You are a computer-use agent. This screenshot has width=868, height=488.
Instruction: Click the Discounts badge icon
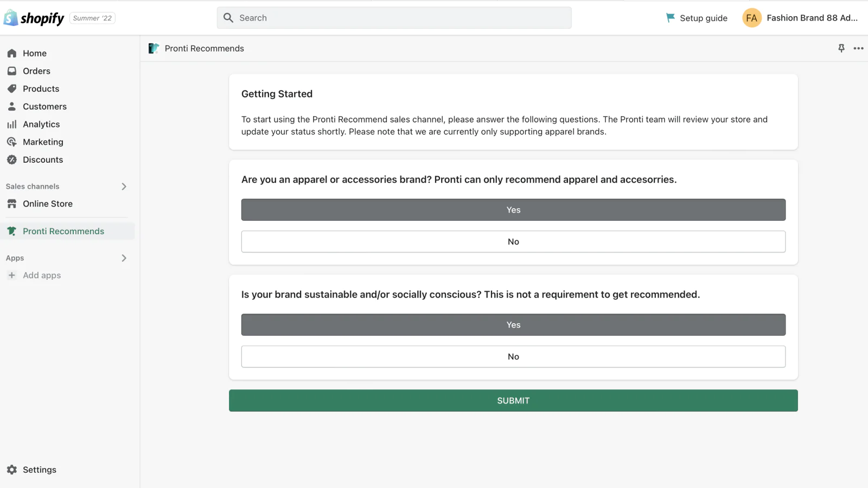point(12,159)
